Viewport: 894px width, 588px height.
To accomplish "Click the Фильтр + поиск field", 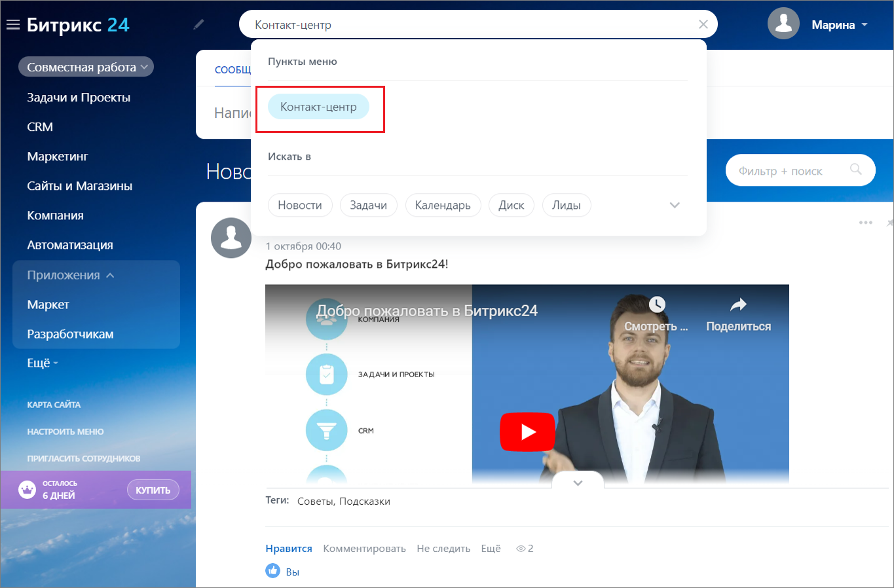I will point(800,170).
